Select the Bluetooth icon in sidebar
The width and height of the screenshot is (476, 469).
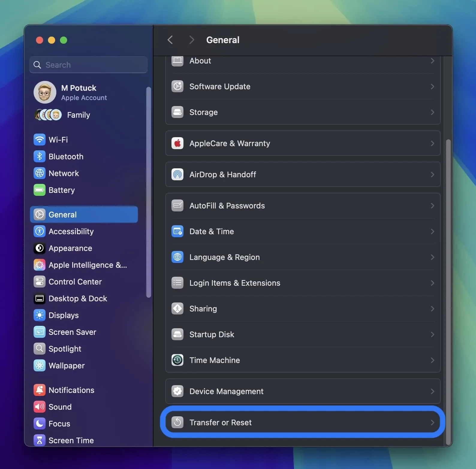tap(39, 156)
